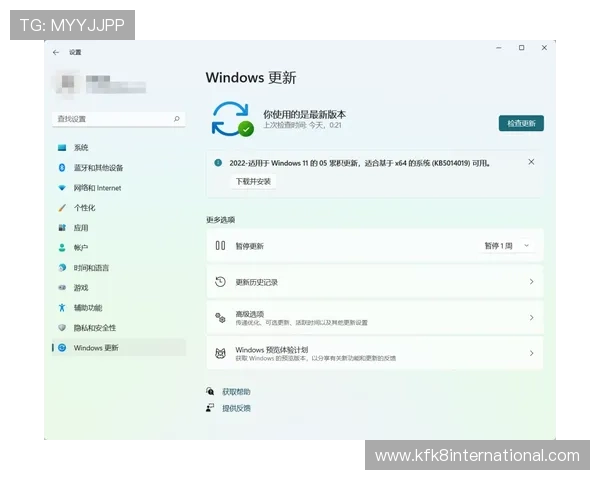
Task: Click the search magnifier icon
Action: pyautogui.click(x=176, y=119)
